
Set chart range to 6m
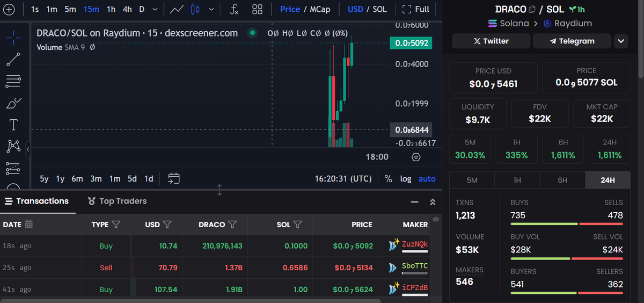77,179
